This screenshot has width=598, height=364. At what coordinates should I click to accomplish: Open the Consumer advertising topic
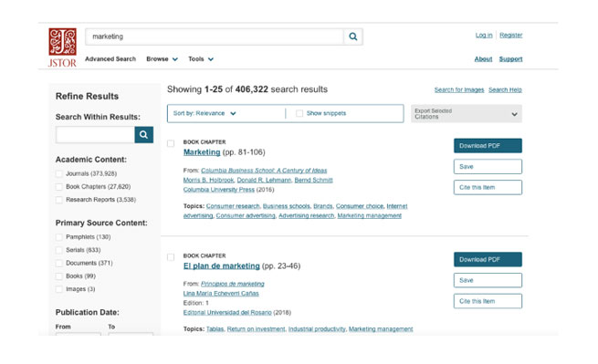pos(246,215)
